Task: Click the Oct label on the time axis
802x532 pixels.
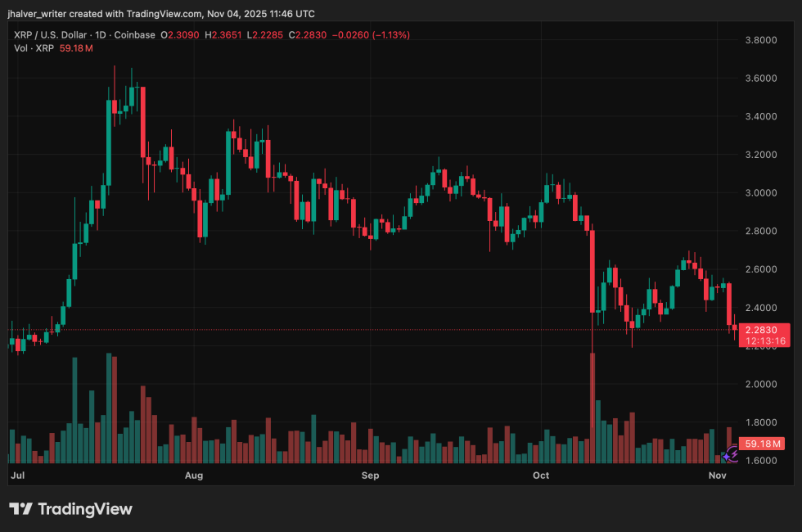Action: (x=540, y=475)
